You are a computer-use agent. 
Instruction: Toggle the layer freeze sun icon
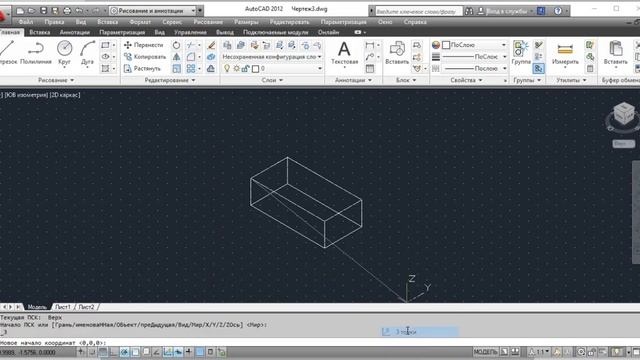236,69
